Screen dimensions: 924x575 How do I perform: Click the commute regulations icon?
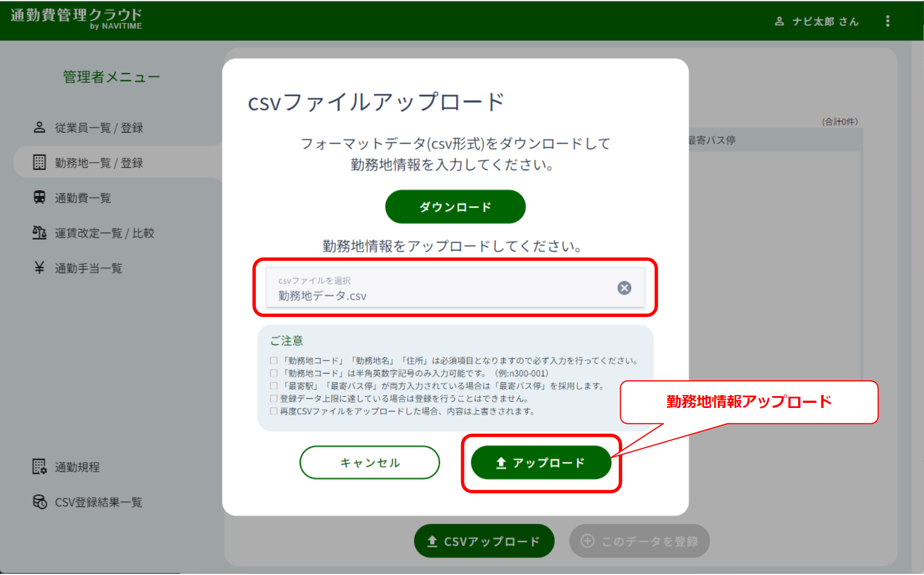[x=40, y=467]
